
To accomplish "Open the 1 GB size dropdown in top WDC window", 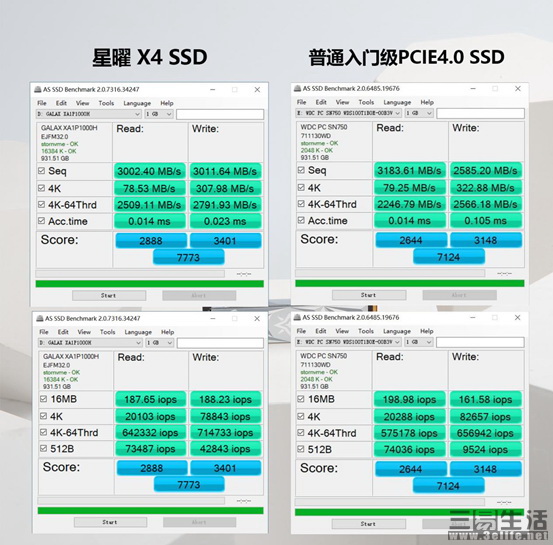I will click(419, 113).
